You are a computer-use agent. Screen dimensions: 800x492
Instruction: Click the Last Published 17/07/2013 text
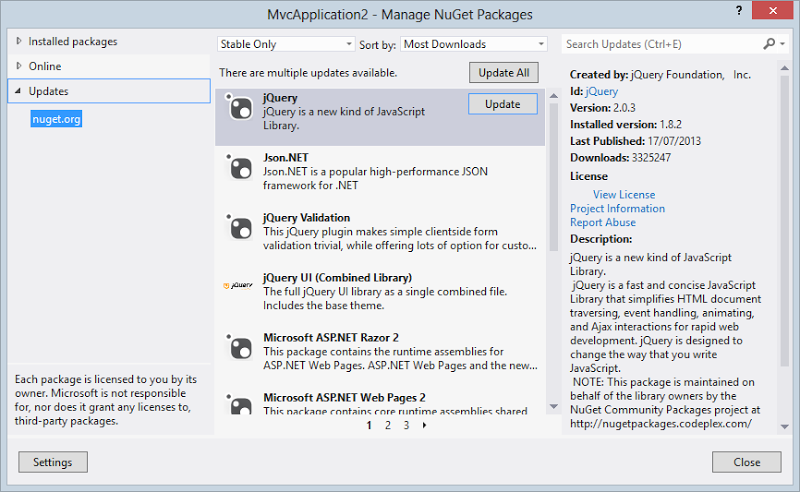tap(635, 141)
